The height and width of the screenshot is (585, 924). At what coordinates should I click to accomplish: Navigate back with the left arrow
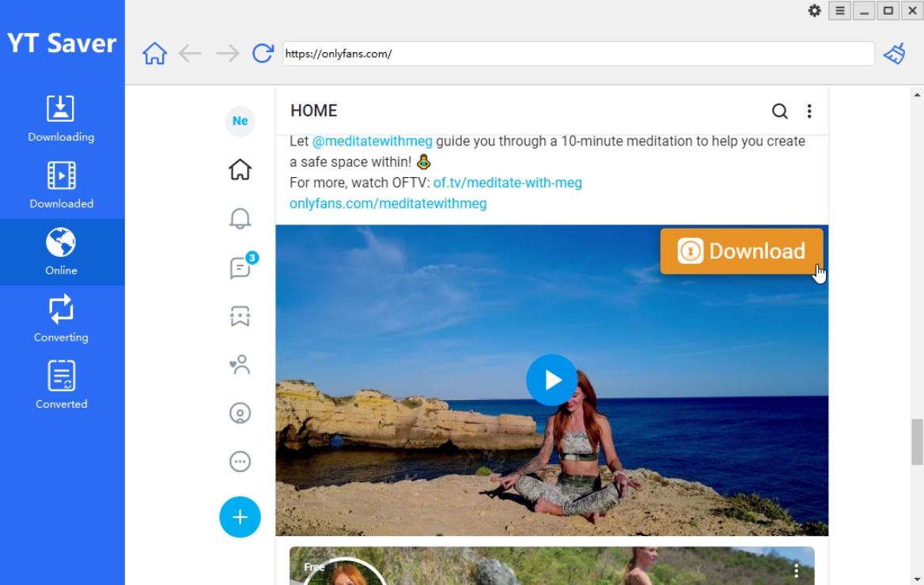[x=190, y=54]
